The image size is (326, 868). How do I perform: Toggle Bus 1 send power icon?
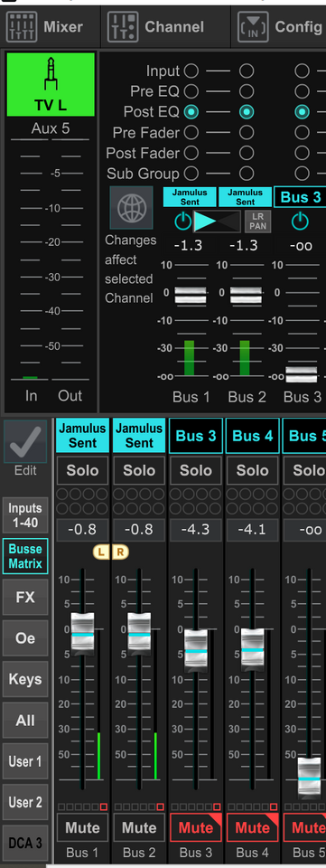tap(183, 222)
